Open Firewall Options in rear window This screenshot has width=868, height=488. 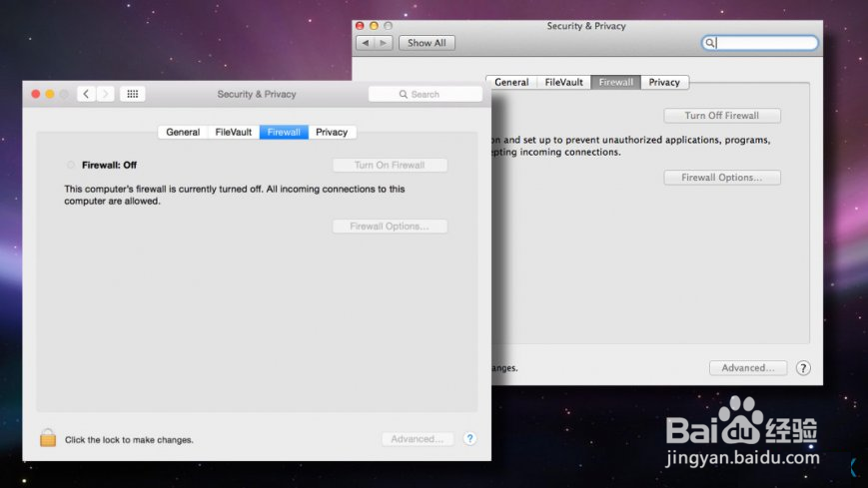pos(722,178)
